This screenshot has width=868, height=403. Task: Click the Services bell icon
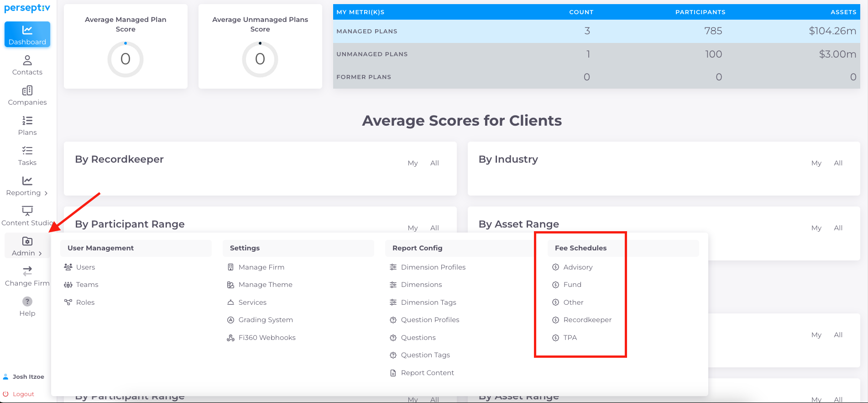click(230, 302)
